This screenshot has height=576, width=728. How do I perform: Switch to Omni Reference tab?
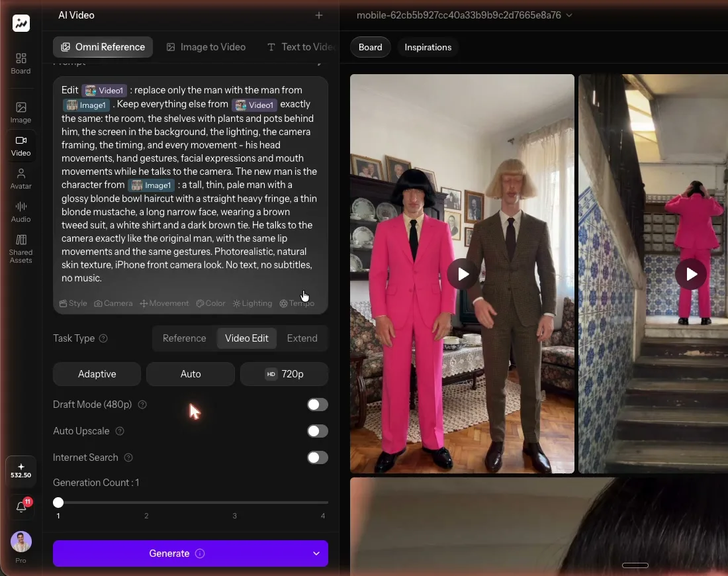(x=103, y=47)
